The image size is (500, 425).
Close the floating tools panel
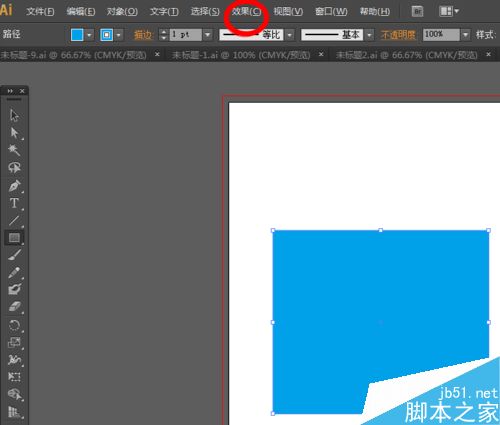tap(22, 91)
